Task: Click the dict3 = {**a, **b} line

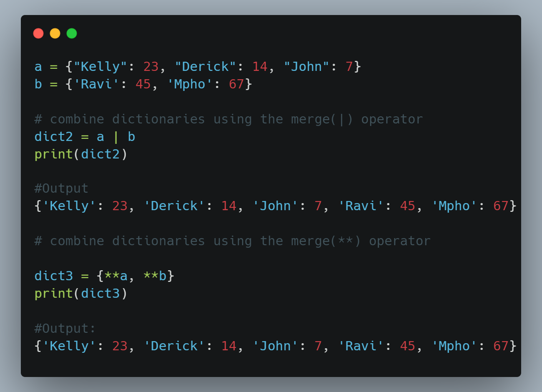Action: click(x=104, y=276)
